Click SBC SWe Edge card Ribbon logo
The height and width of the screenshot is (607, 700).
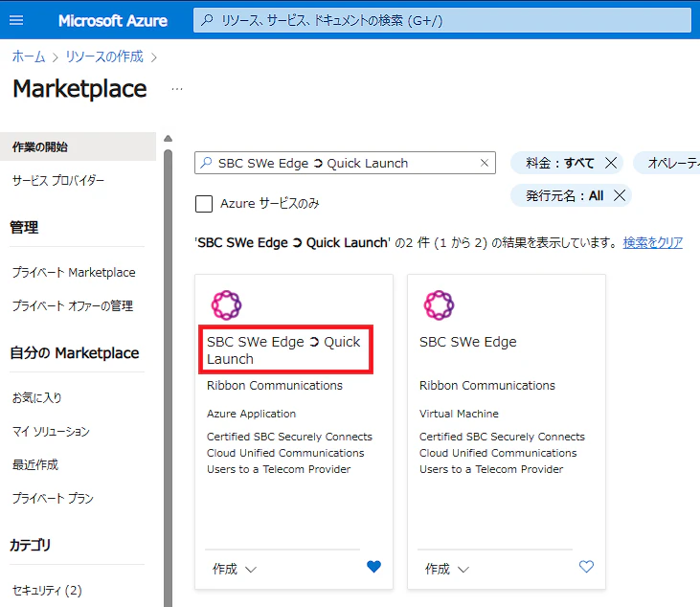pos(439,305)
